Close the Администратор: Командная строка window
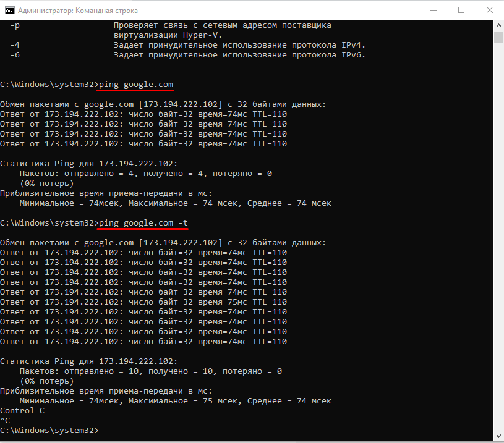 489,11
